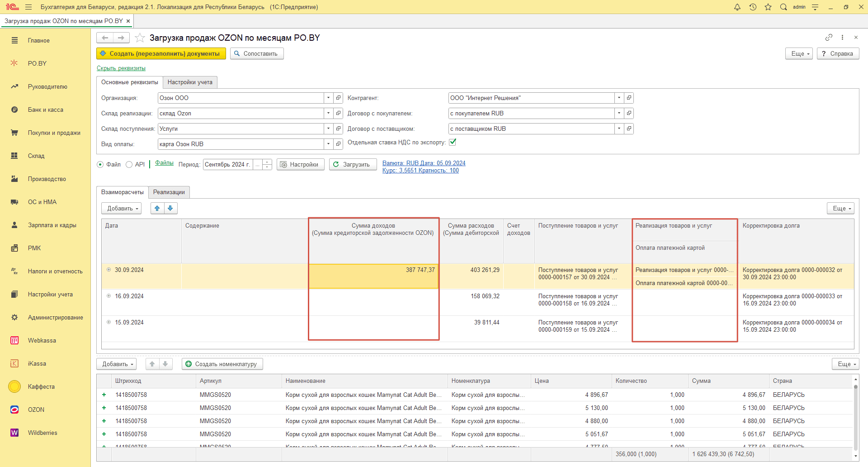Copy link to this form icon
This screenshot has width=868, height=467.
(x=829, y=37)
